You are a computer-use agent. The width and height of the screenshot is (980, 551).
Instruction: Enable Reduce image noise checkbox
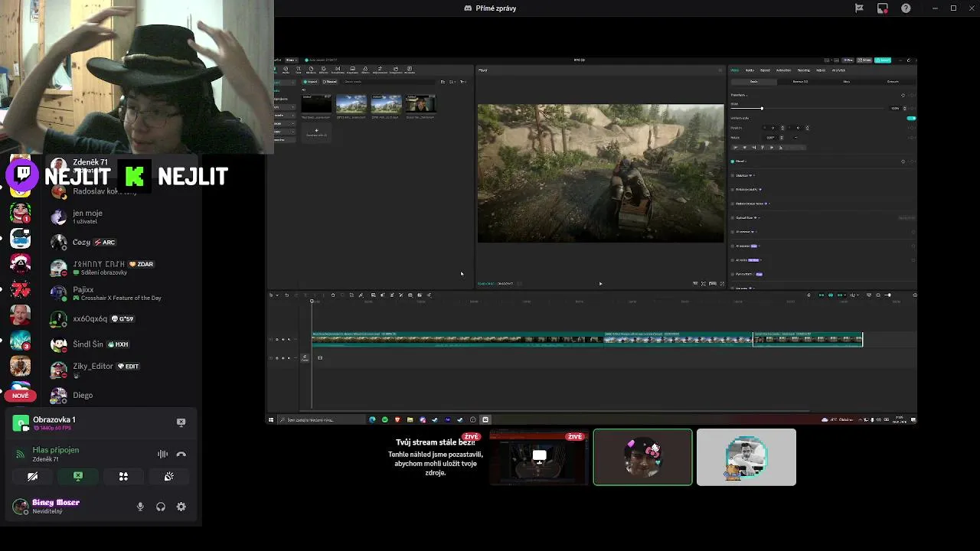733,204
